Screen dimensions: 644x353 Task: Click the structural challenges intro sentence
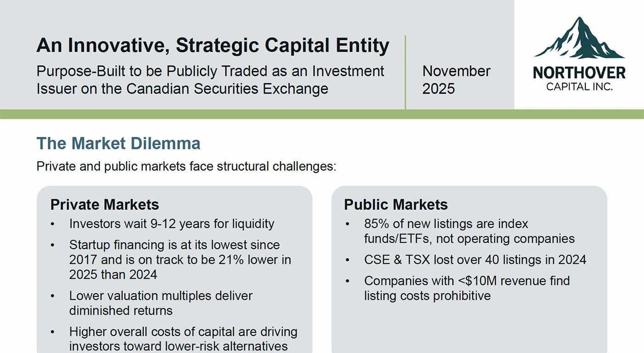(x=186, y=166)
